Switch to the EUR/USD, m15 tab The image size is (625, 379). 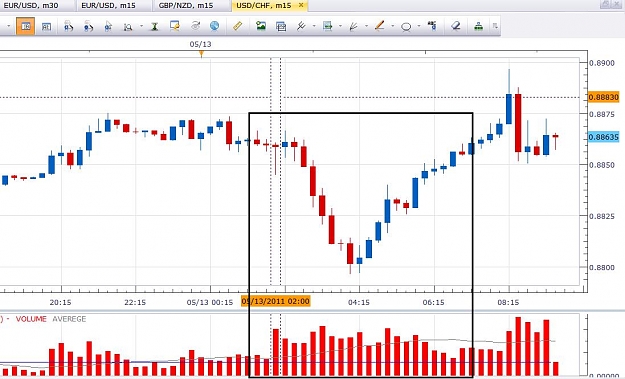[108, 6]
